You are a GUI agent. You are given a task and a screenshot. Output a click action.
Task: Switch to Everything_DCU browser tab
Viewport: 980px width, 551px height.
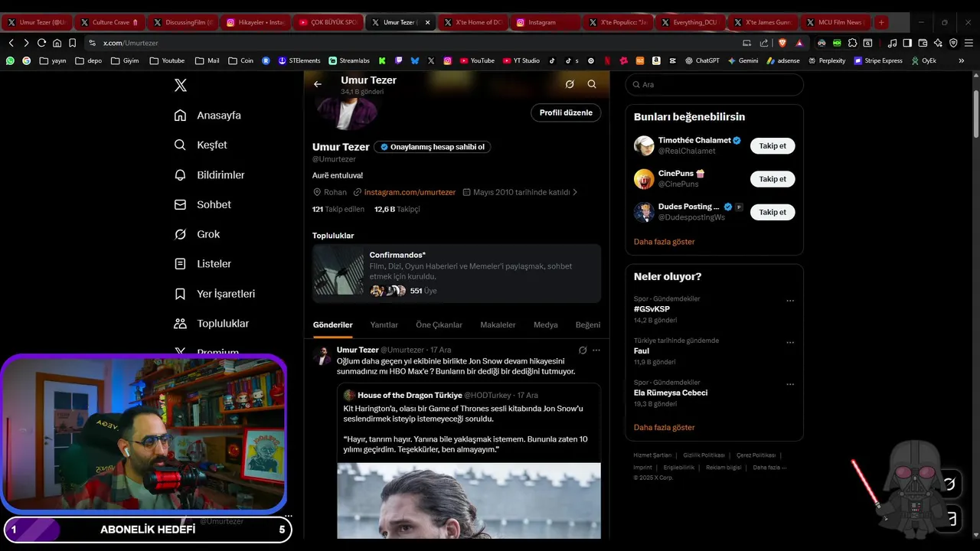coord(691,22)
